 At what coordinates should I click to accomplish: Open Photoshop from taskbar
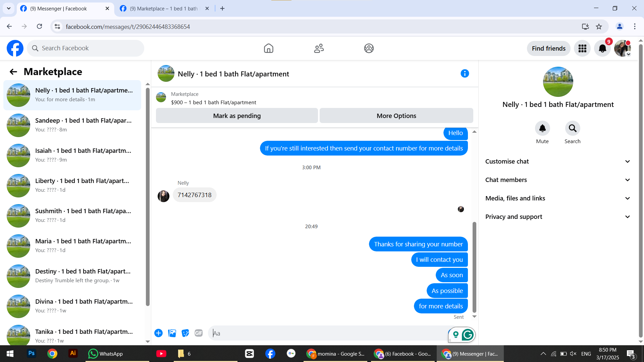pyautogui.click(x=32, y=354)
